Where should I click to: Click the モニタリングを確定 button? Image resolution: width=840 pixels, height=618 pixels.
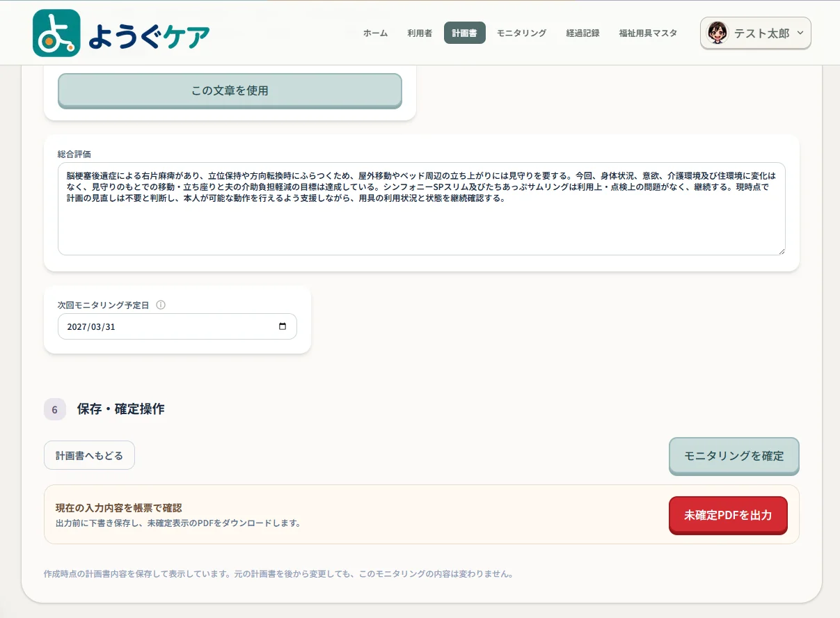pos(734,456)
